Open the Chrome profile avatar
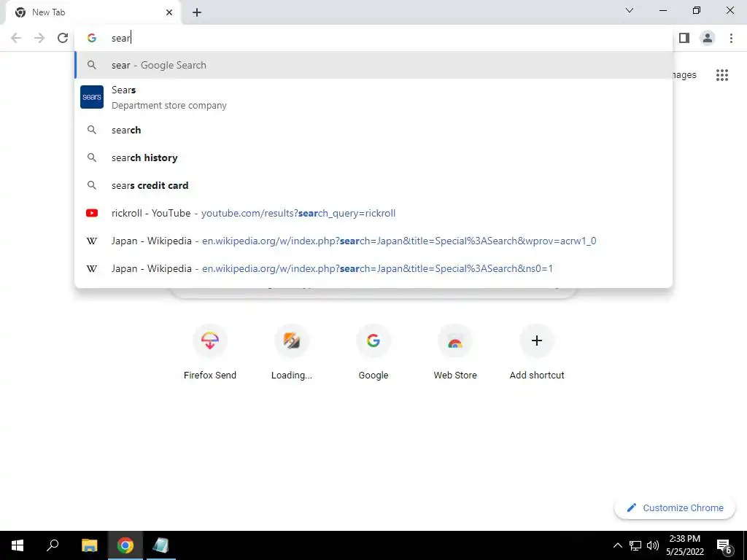Viewport: 747px width, 560px height. [708, 38]
